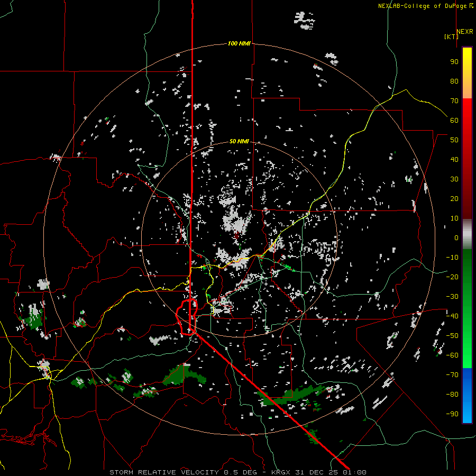Click the 10 knot legend value
Viewport: 476px width, 476px height.
coord(454,218)
